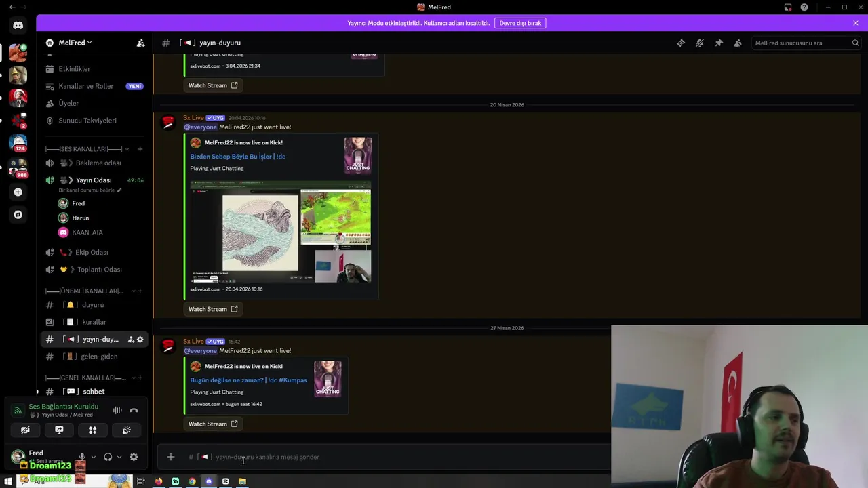Open noise suppression waveform icon

(x=117, y=410)
